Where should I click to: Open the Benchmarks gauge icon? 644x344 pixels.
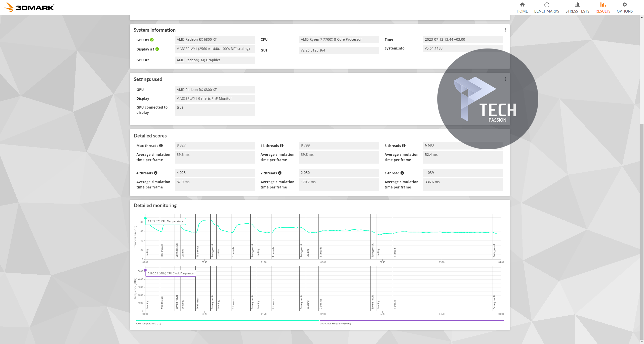tap(546, 5)
